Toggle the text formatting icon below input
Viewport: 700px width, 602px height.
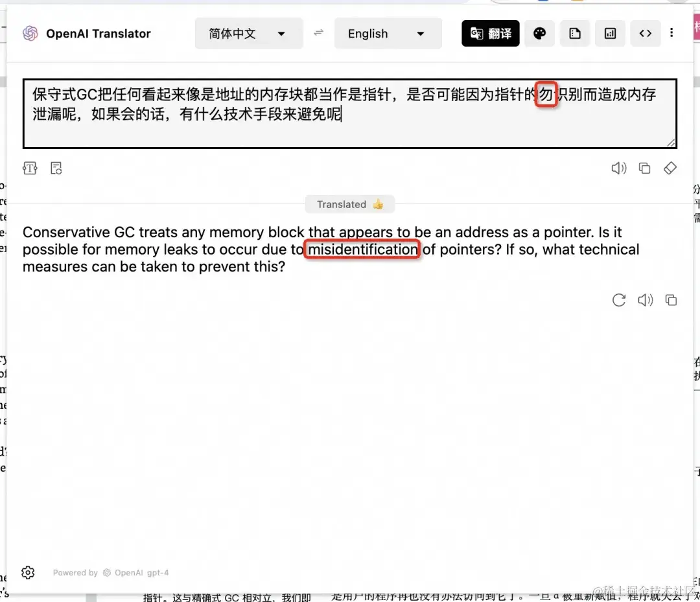point(30,168)
